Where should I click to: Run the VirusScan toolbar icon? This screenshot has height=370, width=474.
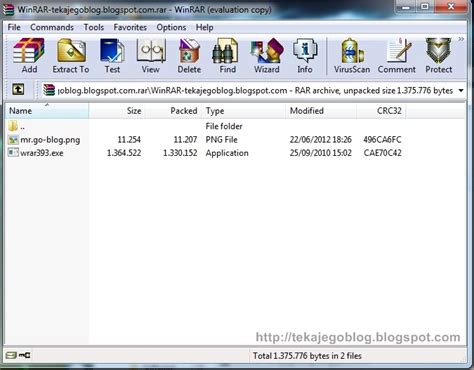(352, 51)
